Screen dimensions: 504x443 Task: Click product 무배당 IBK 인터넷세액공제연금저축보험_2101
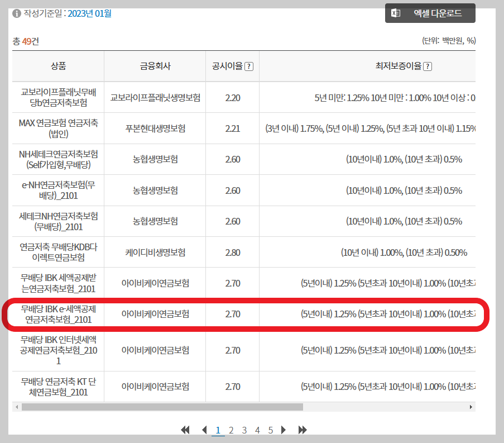tap(58, 350)
